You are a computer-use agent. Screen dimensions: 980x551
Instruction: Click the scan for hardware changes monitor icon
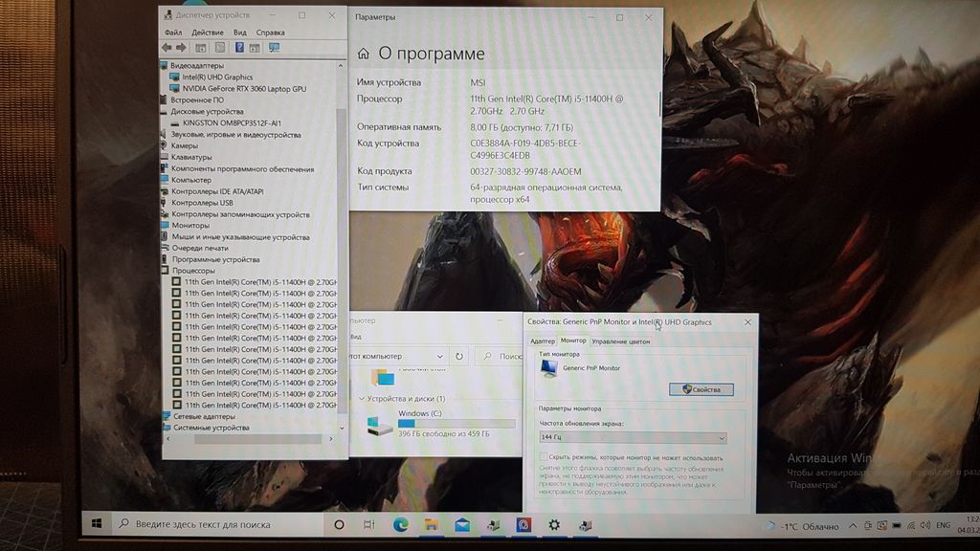274,47
